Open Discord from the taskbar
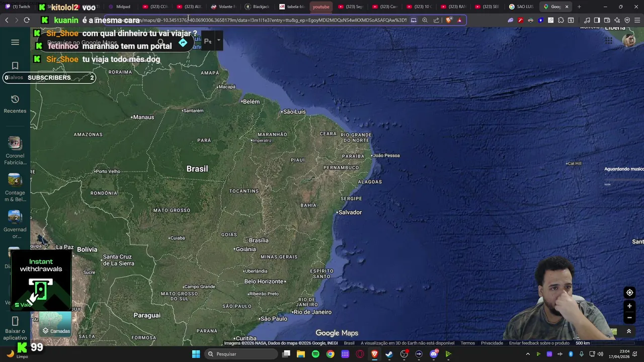 pos(434,354)
